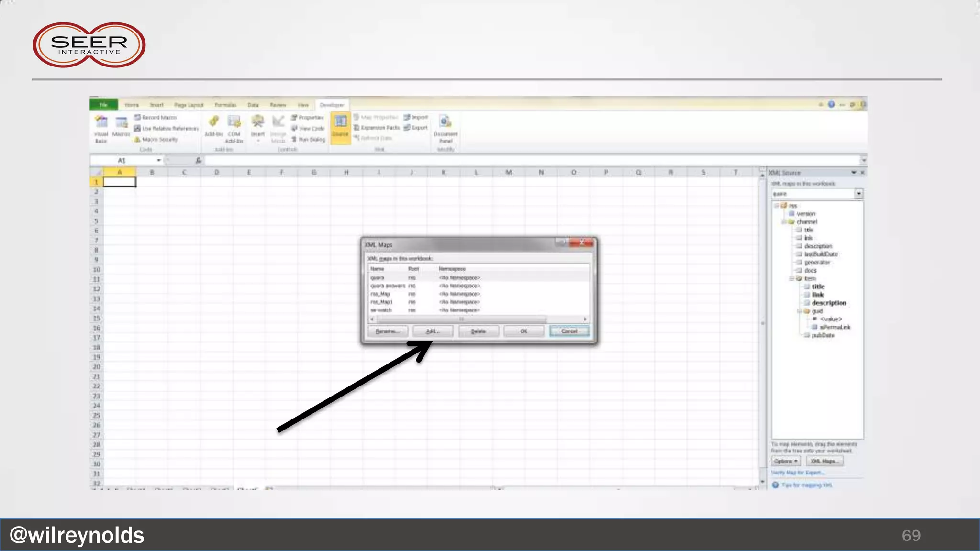Collapse the item node in XML tree
Image resolution: width=980 pixels, height=551 pixels.
[x=791, y=278]
